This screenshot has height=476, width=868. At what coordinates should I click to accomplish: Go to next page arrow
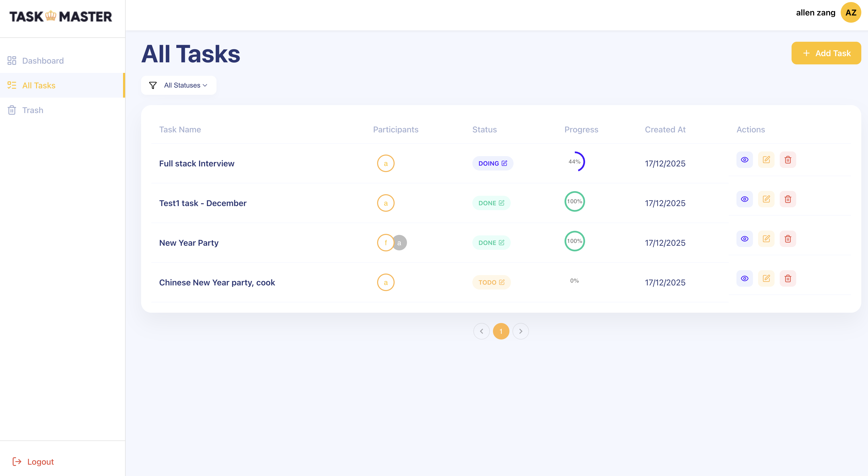point(520,331)
